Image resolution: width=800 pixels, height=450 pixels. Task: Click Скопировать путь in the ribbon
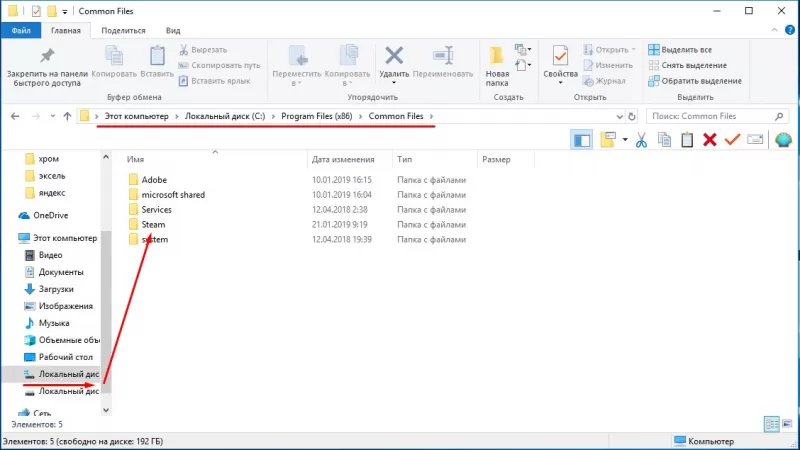[x=219, y=65]
